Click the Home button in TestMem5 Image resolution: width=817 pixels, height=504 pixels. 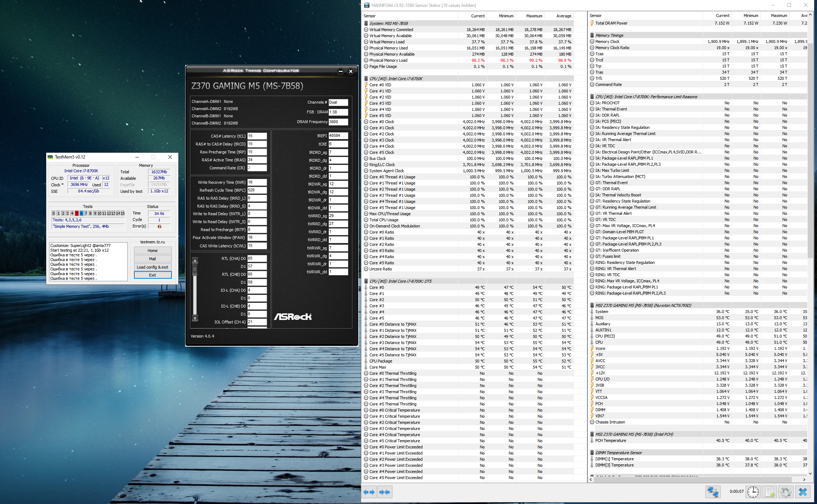click(152, 251)
